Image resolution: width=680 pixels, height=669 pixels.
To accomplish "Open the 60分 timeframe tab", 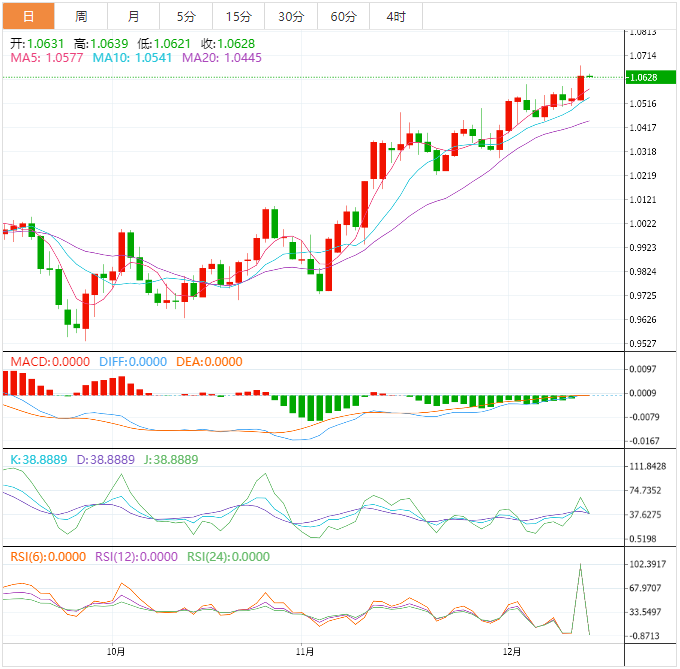I will [343, 16].
